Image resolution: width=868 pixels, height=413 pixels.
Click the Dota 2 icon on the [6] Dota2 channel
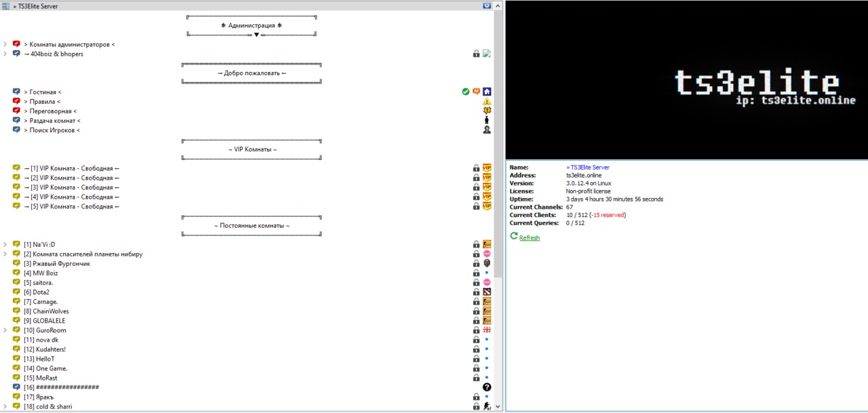click(487, 292)
